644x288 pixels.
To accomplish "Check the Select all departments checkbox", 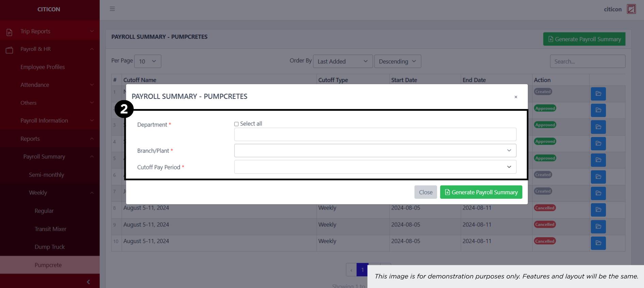I will tap(236, 124).
